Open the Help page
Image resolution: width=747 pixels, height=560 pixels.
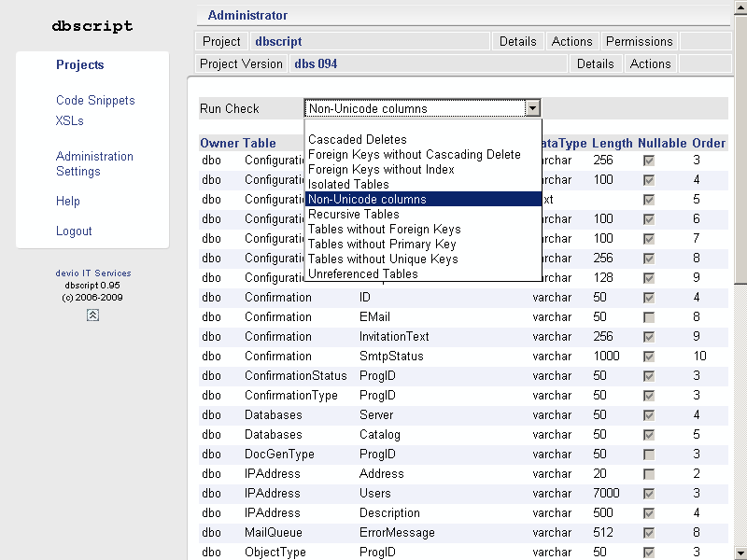pyautogui.click(x=67, y=201)
